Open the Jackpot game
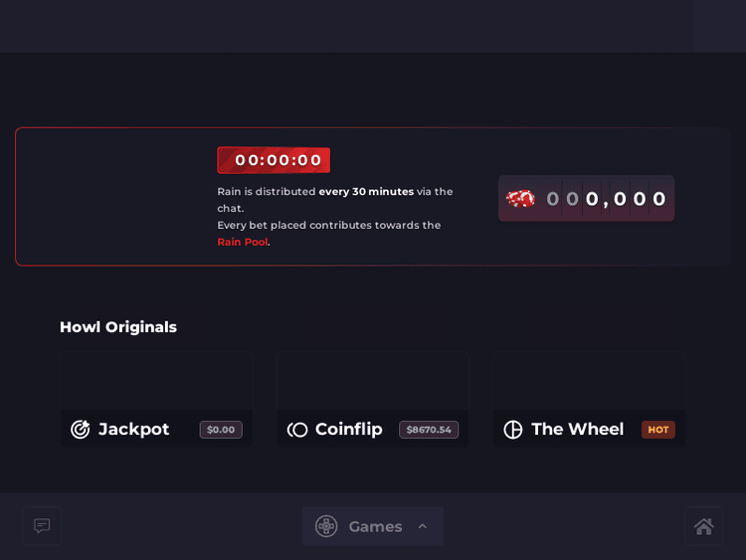Image resolution: width=746 pixels, height=560 pixels. tap(133, 430)
